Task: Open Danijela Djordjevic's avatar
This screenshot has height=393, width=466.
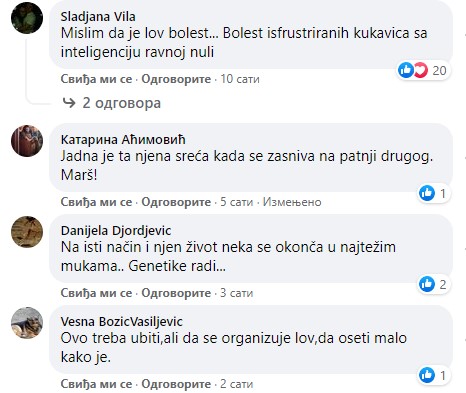Action: click(27, 232)
